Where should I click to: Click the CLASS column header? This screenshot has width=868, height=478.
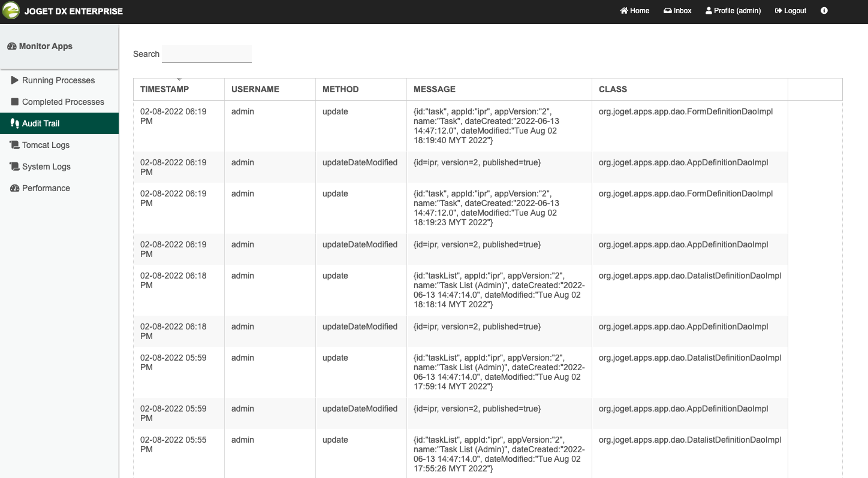(613, 89)
